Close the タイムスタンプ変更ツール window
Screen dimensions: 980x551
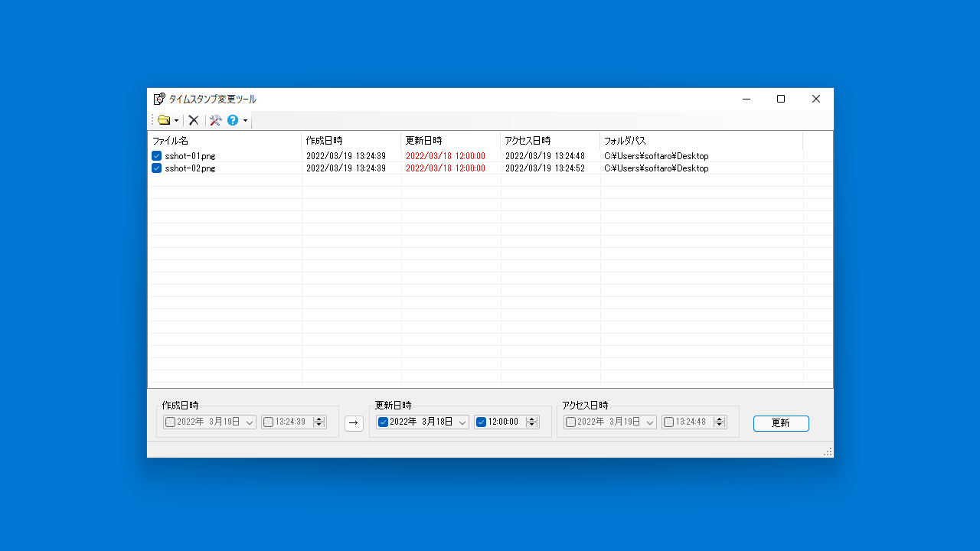[x=816, y=99]
